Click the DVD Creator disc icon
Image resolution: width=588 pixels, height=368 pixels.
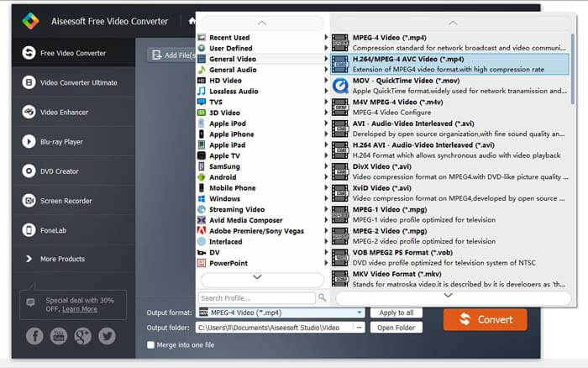(29, 171)
